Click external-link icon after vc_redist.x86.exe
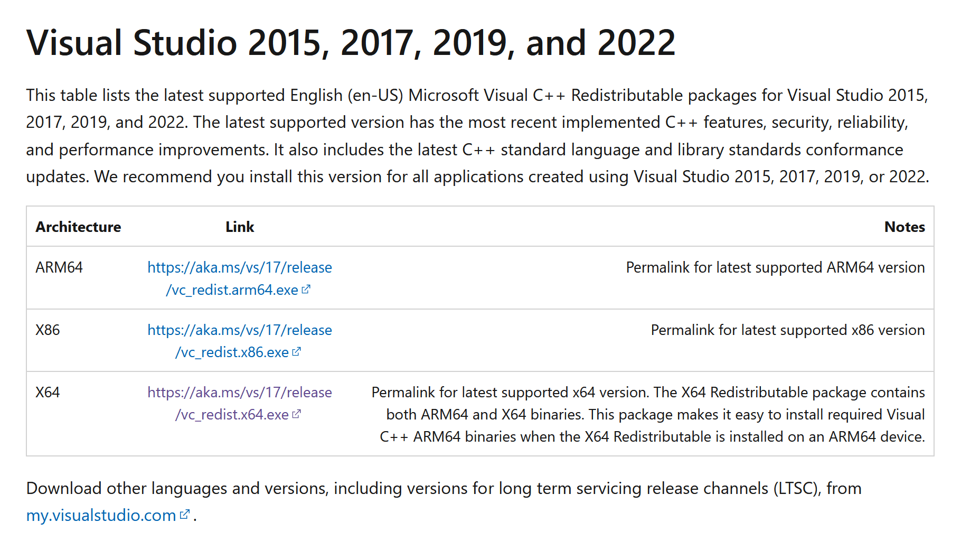Screen dimensions: 980x541 click(296, 352)
